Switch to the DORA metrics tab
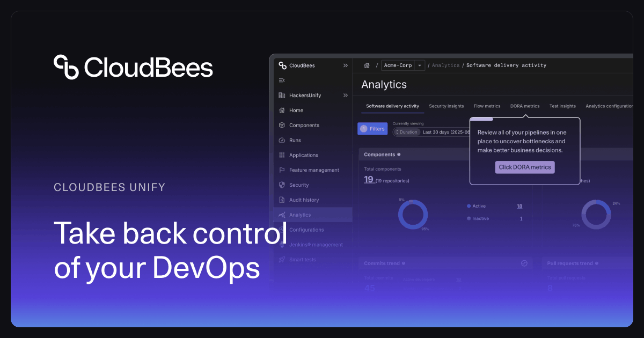This screenshot has height=338, width=644. tap(525, 106)
